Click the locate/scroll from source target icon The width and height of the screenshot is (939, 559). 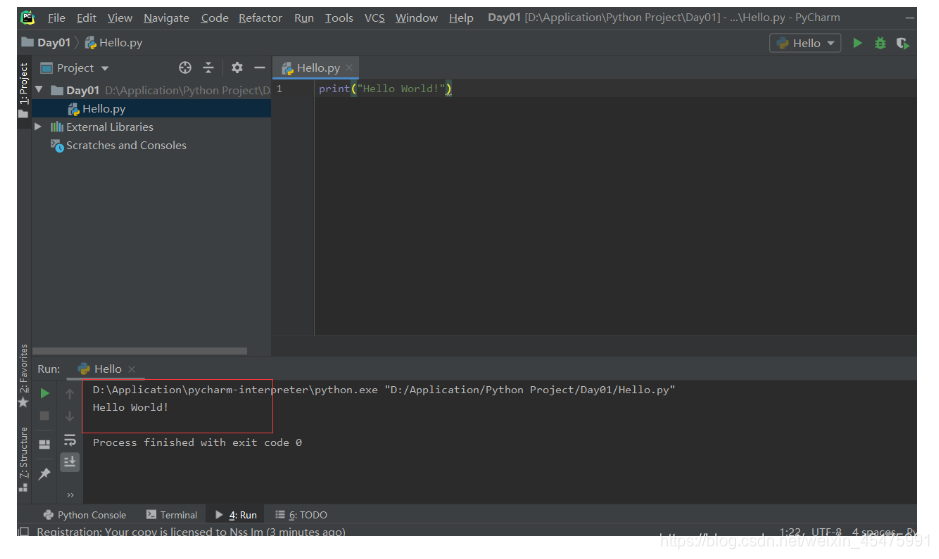point(185,68)
